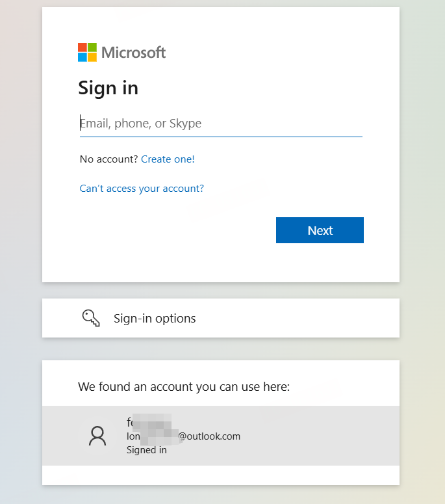Click the "Sign in" heading

(108, 88)
